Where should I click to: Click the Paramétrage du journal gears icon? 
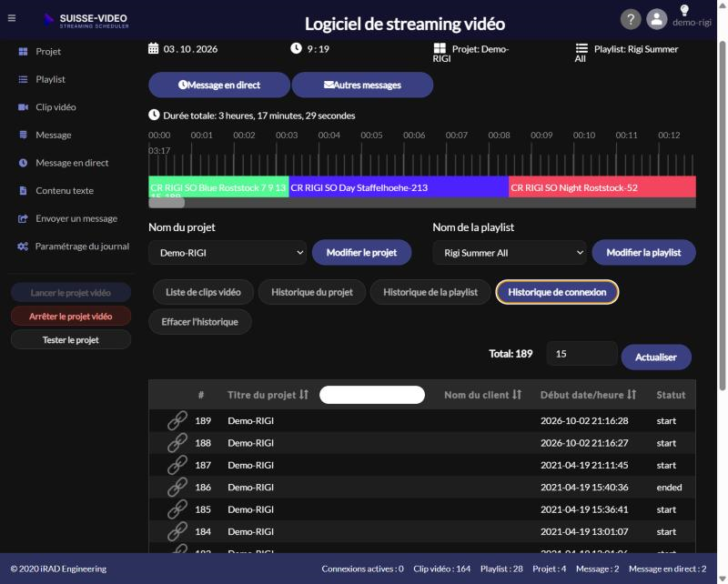click(x=23, y=247)
